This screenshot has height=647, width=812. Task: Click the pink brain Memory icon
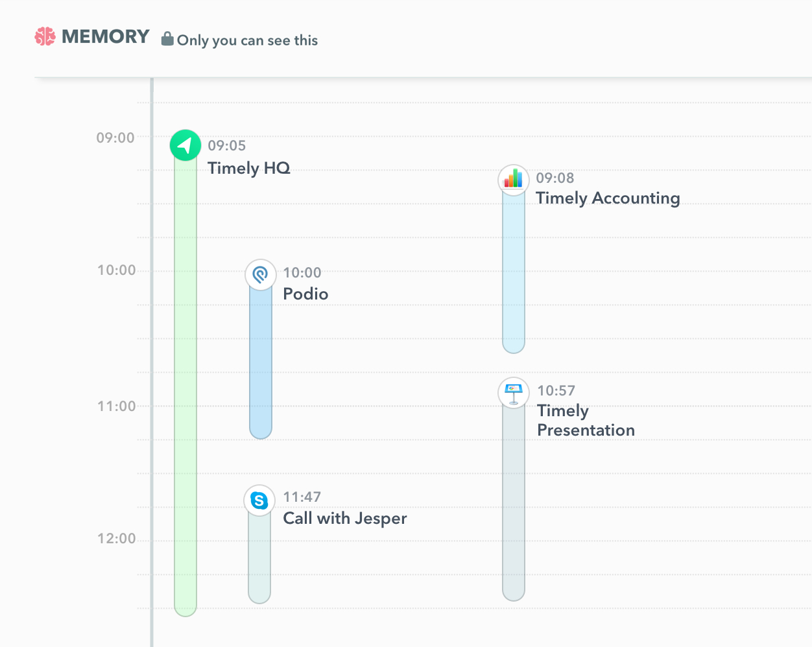pos(45,37)
